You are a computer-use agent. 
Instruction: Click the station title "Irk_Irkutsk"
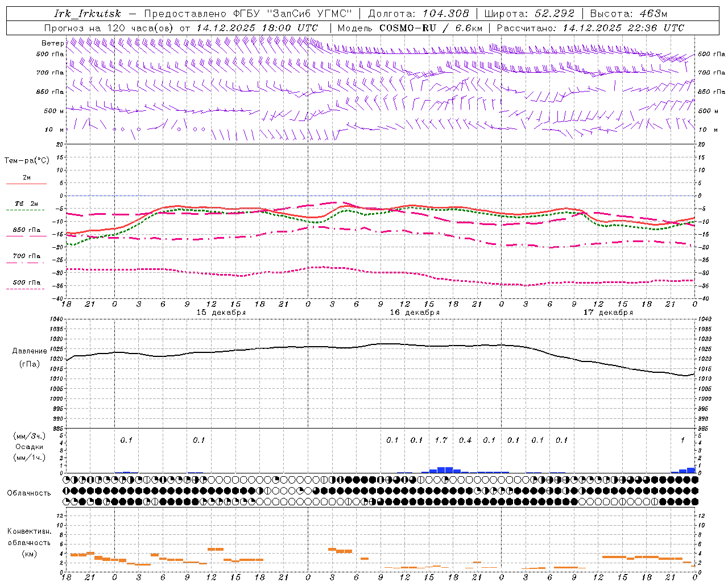88,14
